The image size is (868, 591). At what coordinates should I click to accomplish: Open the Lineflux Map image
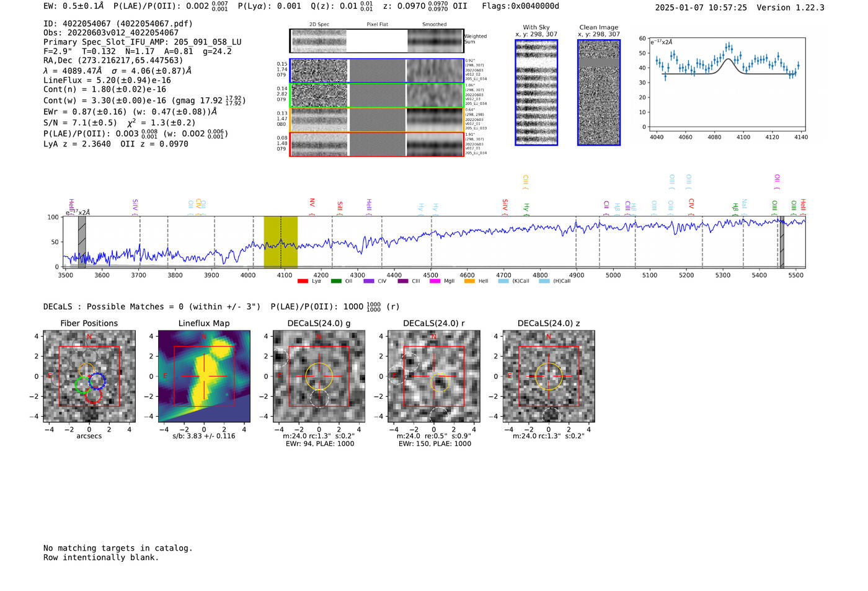coord(204,376)
